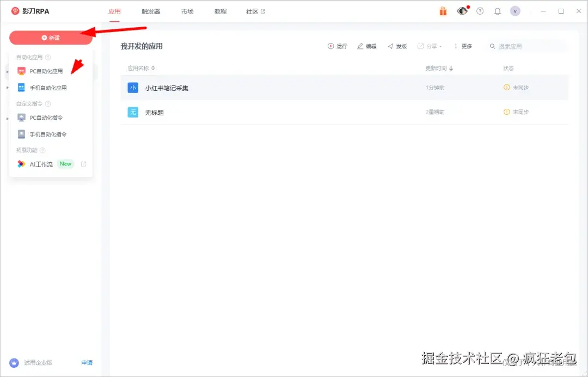The width and height of the screenshot is (588, 377).
Task: Click the 运行 run icon
Action: pos(339,46)
